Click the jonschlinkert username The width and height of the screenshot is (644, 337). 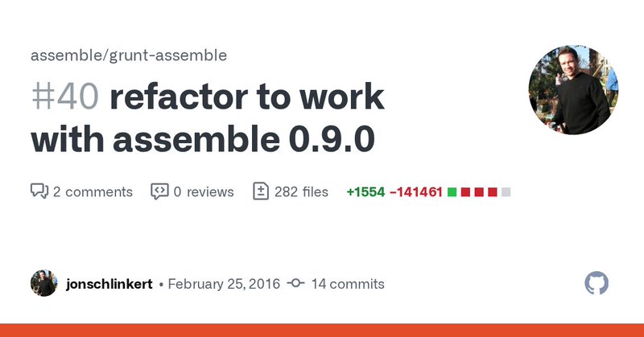[x=109, y=284]
